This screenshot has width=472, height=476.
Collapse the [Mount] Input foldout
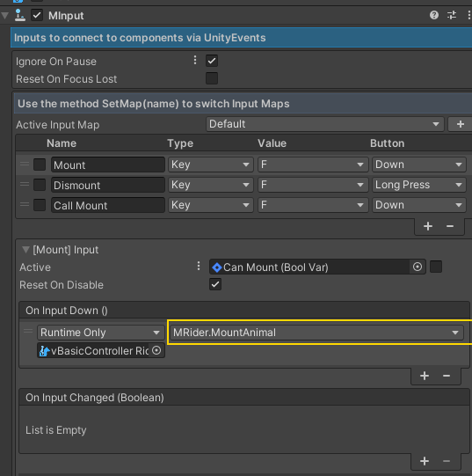click(x=25, y=250)
